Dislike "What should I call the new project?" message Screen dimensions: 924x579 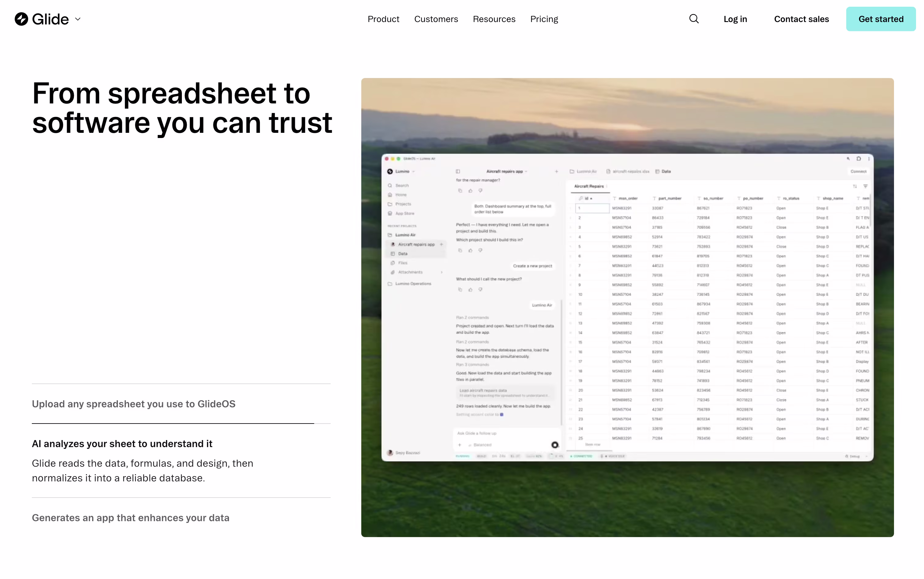coord(480,289)
